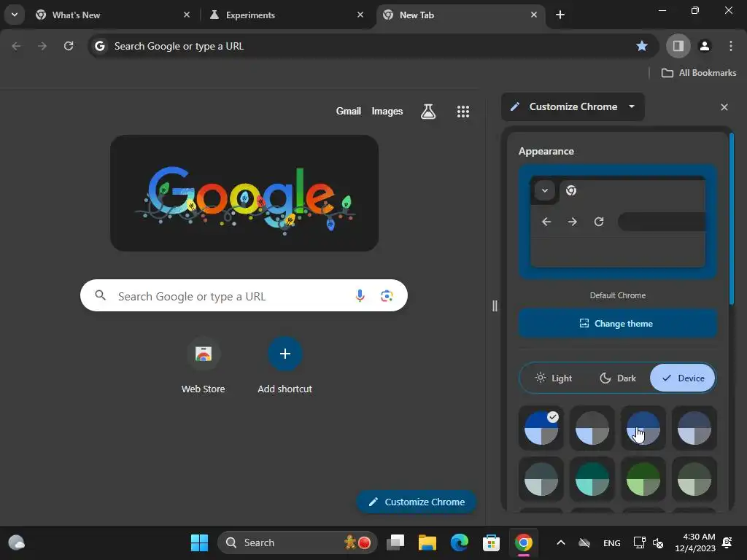Image resolution: width=747 pixels, height=560 pixels.
Task: Click the Chrome icon on the taskbar
Action: (x=523, y=542)
